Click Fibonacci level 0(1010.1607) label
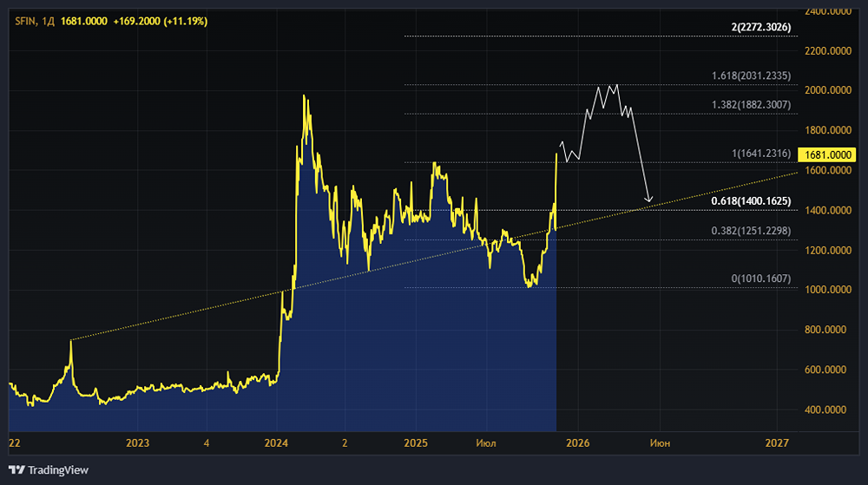 tap(761, 279)
